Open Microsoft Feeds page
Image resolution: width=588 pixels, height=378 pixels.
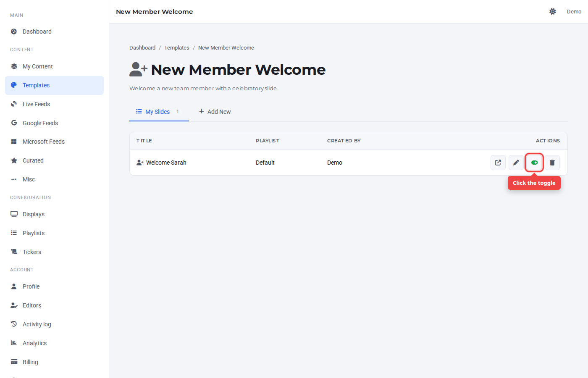point(54,142)
